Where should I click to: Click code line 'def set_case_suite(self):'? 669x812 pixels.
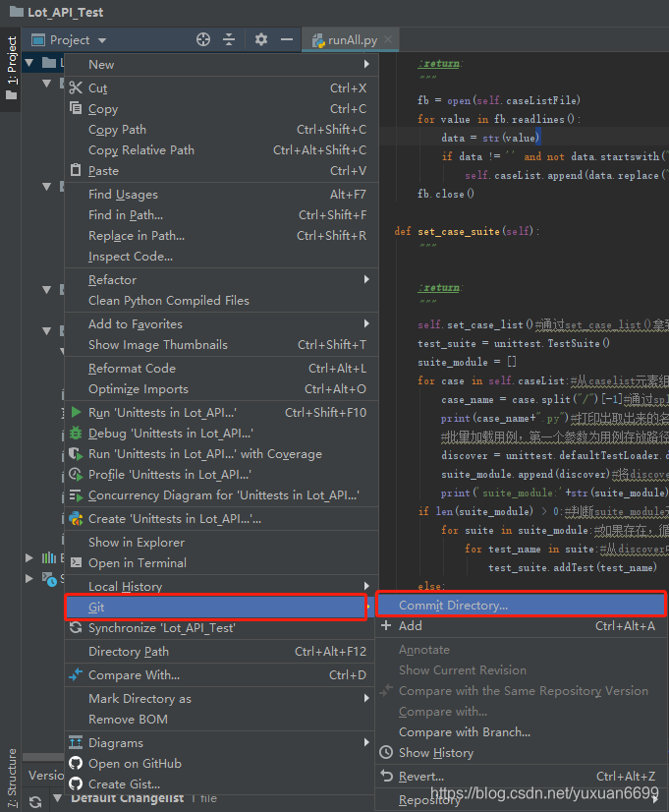[x=467, y=231]
